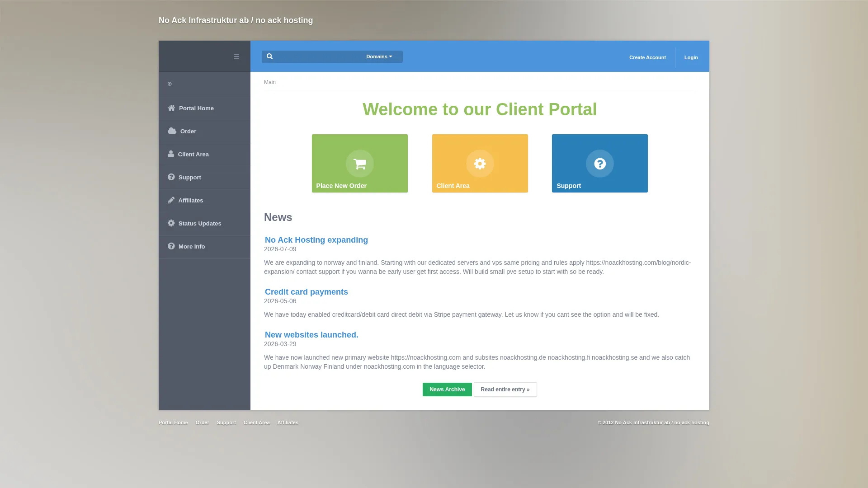The width and height of the screenshot is (868, 488).
Task: Click the footer Order link
Action: pyautogui.click(x=202, y=422)
